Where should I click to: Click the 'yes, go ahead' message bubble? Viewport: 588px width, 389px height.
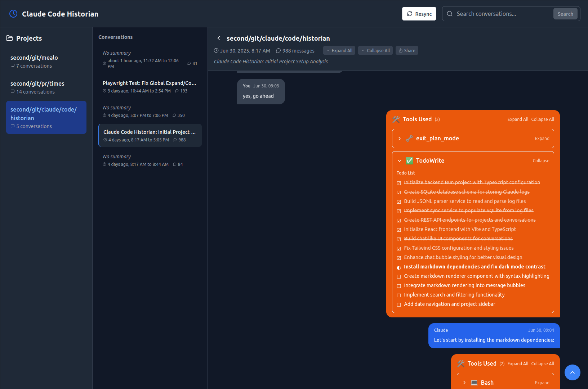(261, 91)
